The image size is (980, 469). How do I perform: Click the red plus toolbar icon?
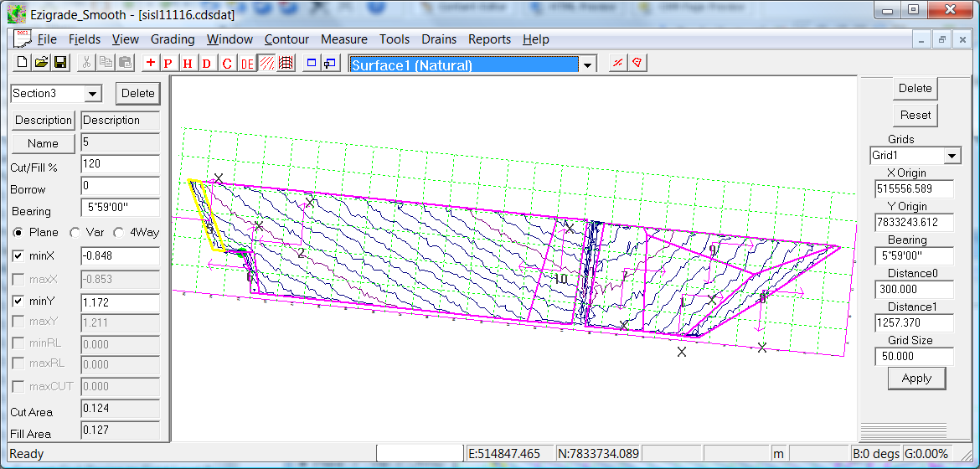click(151, 64)
